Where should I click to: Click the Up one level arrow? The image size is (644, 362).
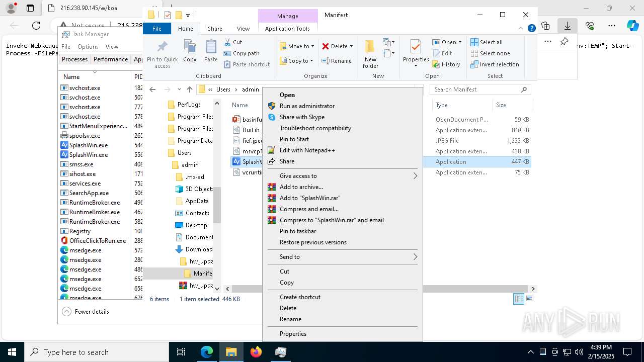[x=190, y=89]
